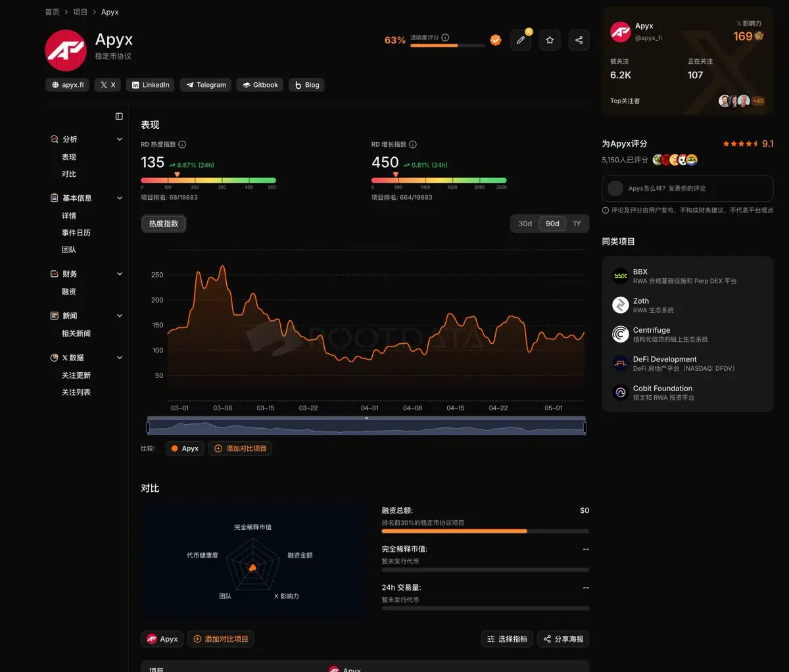Click the left handle of chart range slider
Screen dimensions: 789x672
click(x=148, y=428)
